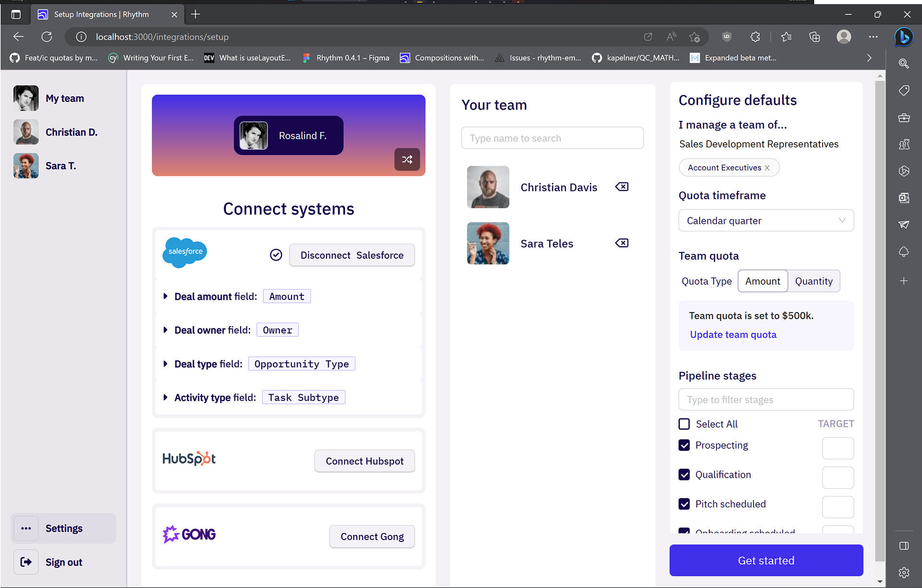This screenshot has height=588, width=922.
Task: Open browser extensions puzzle icon
Action: (755, 37)
